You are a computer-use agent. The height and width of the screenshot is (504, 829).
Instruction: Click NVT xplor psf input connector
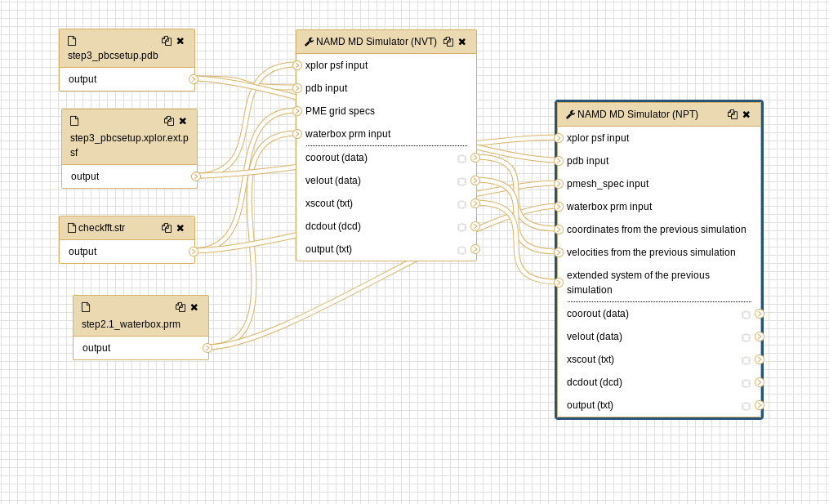pyautogui.click(x=297, y=65)
